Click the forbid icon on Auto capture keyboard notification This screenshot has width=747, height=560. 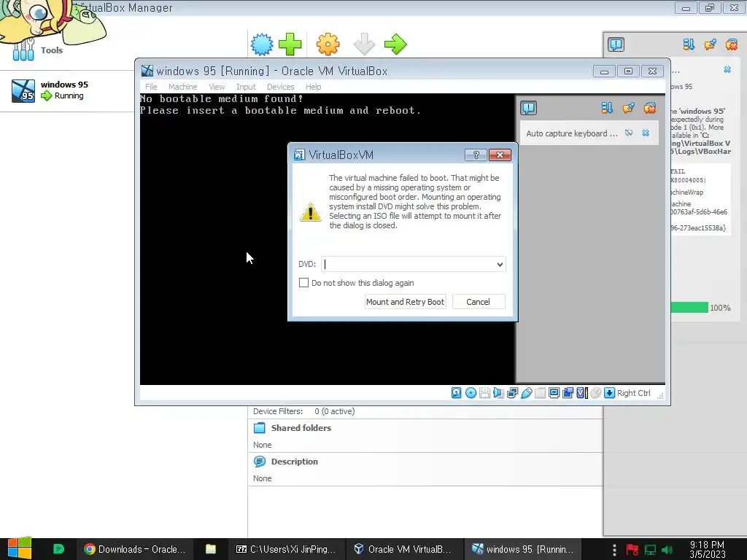tap(629, 133)
